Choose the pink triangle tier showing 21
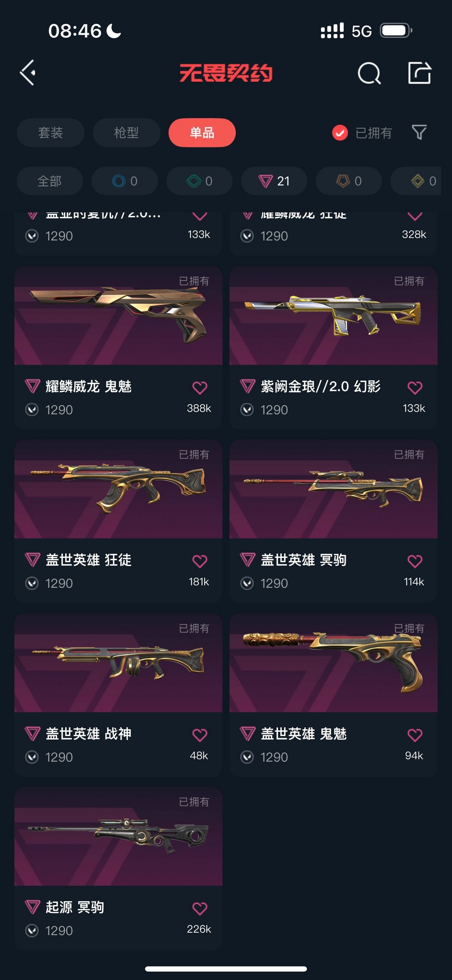The width and height of the screenshot is (452, 980). (274, 181)
